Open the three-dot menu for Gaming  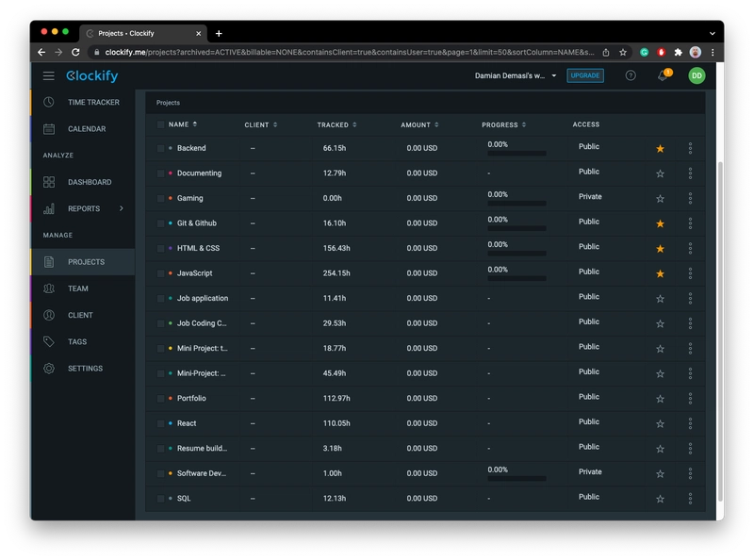pyautogui.click(x=690, y=198)
